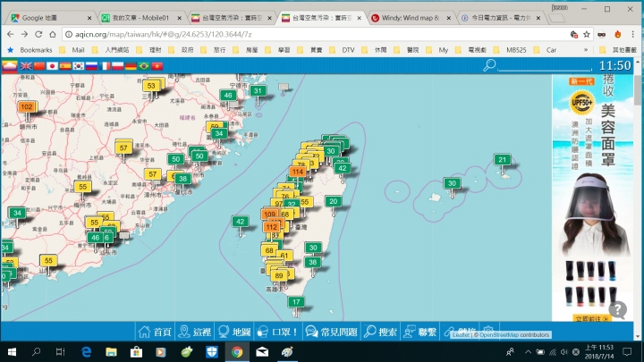Viewport: 644px width, 362px height.
Task: Choose the Japan flag language
Action: 52,66
